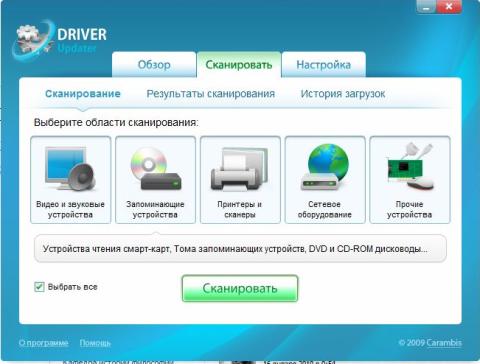Select the Сканирование sub-tab
The height and width of the screenshot is (364, 480).
click(x=83, y=94)
